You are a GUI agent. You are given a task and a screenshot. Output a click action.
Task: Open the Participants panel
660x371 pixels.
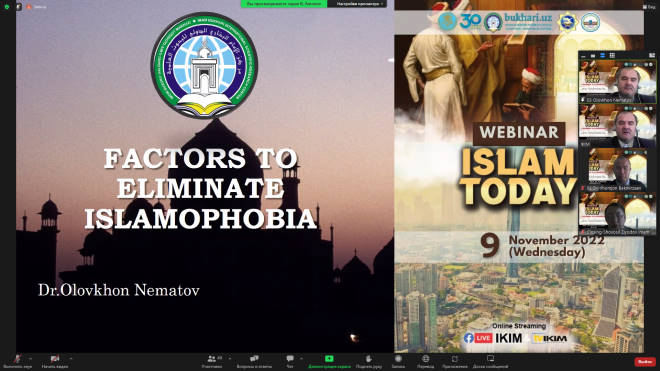(212, 361)
